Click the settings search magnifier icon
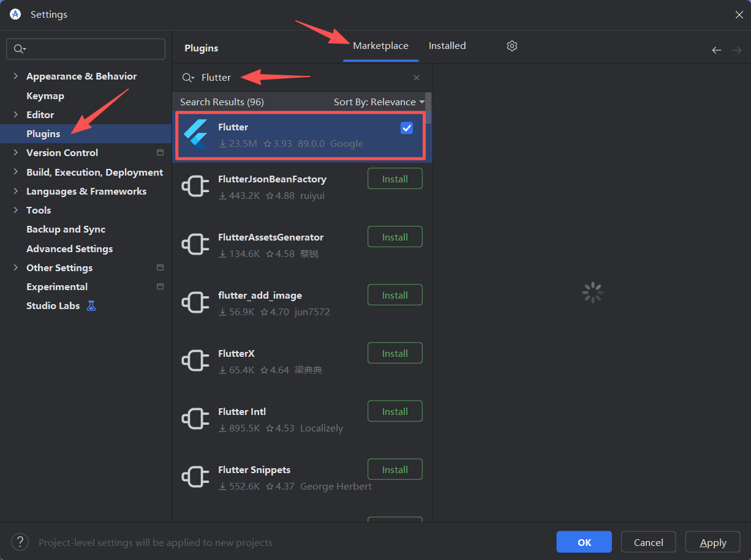 point(20,49)
